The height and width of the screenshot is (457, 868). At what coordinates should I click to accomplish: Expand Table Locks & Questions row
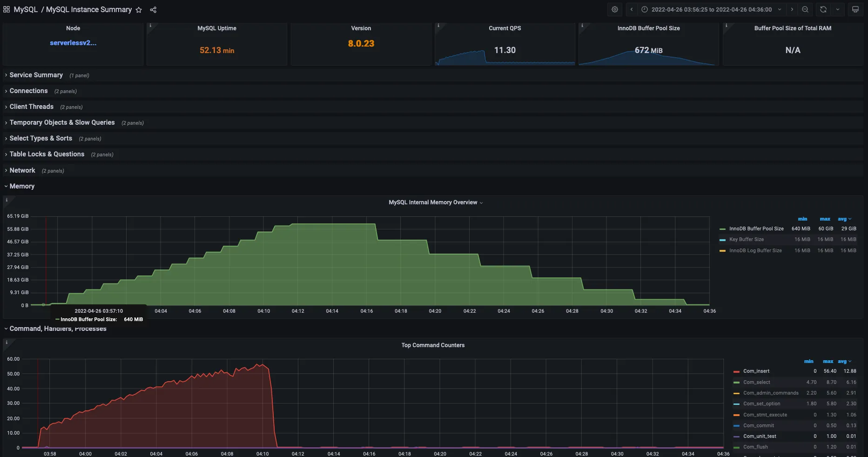tap(47, 154)
